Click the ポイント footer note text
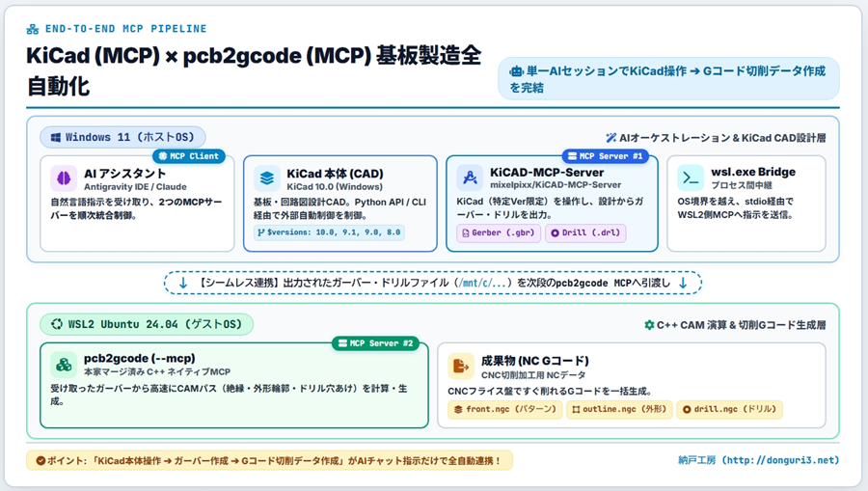868x491 pixels. click(274, 460)
